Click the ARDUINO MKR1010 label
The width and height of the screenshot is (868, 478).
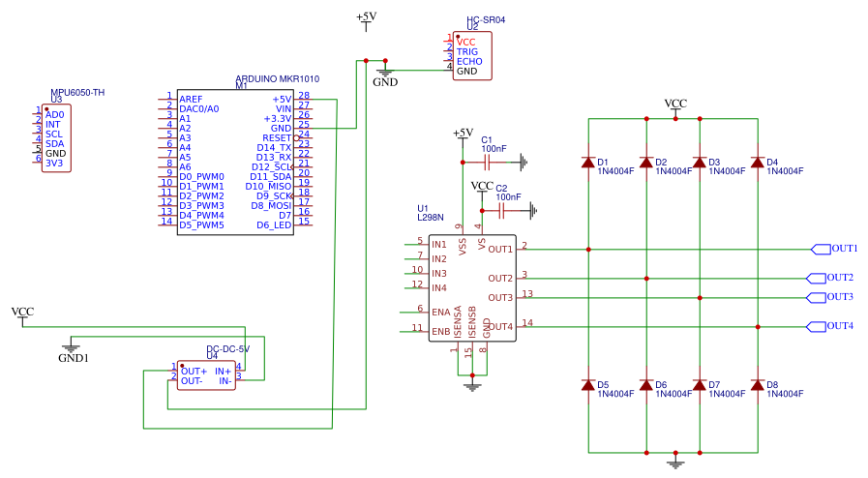(x=278, y=79)
